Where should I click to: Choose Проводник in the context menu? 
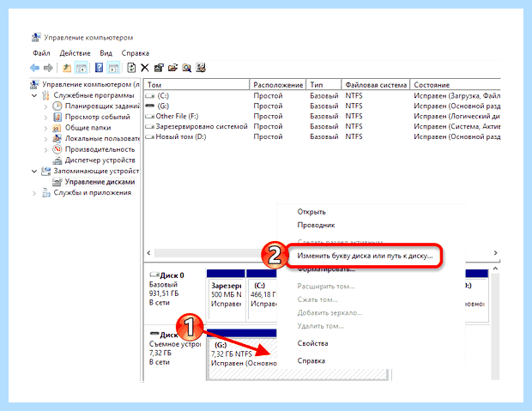pos(316,225)
